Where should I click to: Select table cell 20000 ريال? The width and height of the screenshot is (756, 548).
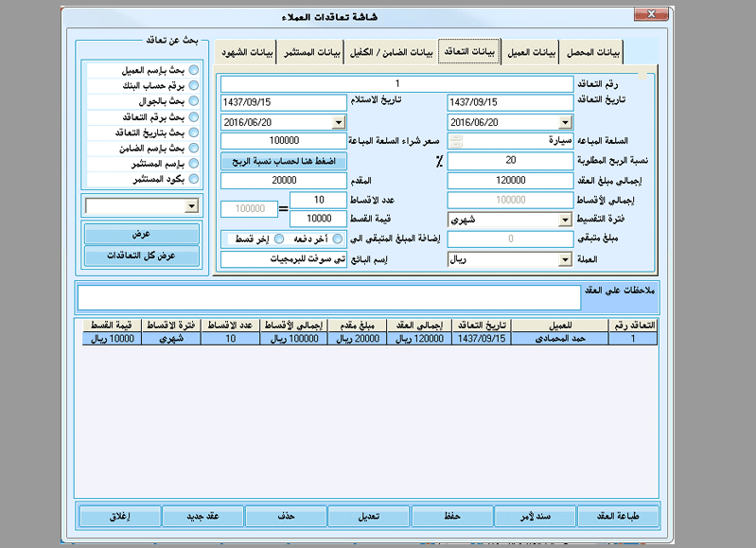coord(358,339)
